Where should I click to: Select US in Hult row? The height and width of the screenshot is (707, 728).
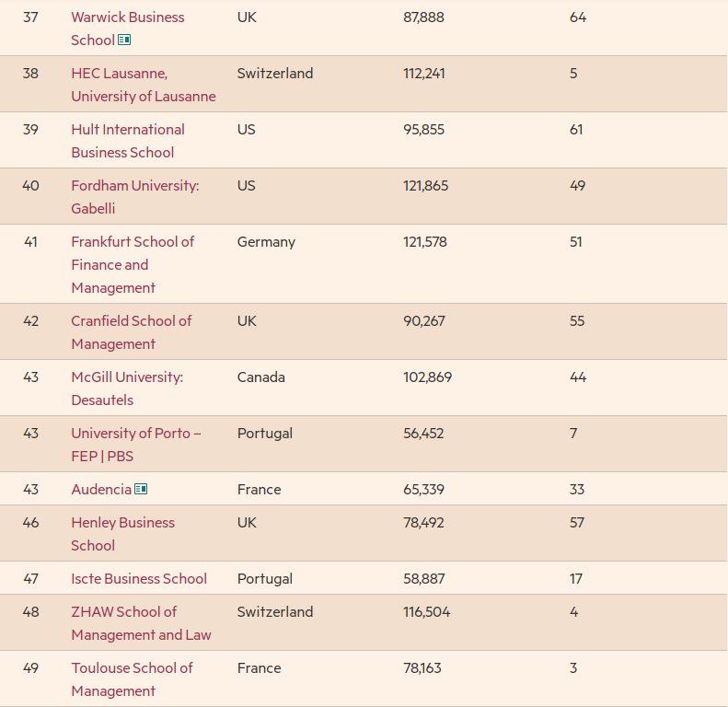(x=246, y=130)
